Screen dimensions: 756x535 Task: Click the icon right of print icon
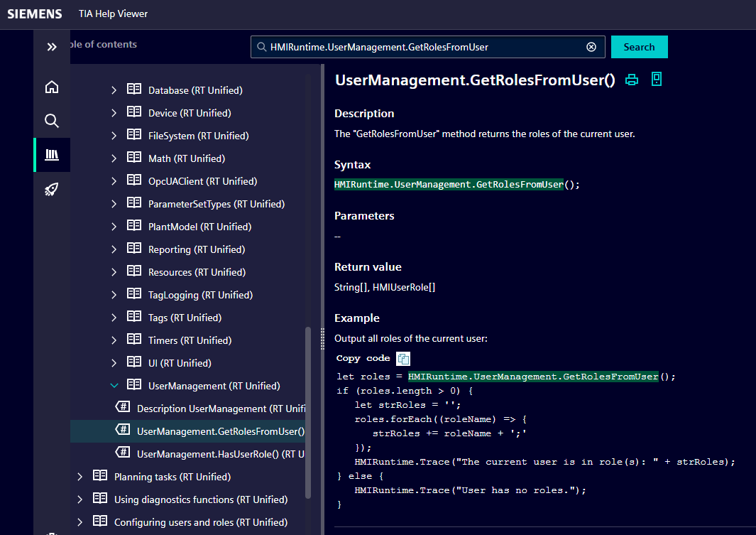[657, 80]
